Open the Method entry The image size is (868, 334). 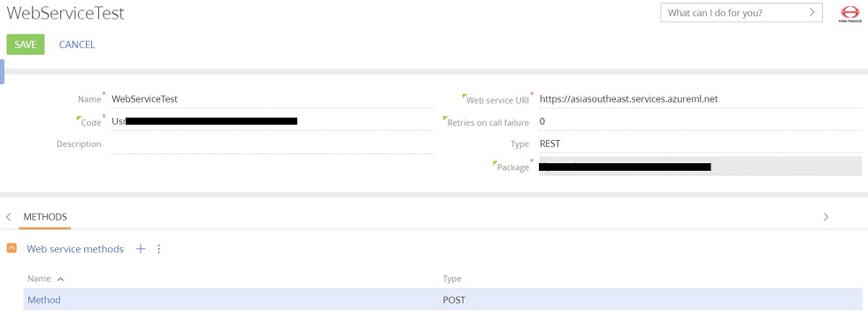click(44, 299)
